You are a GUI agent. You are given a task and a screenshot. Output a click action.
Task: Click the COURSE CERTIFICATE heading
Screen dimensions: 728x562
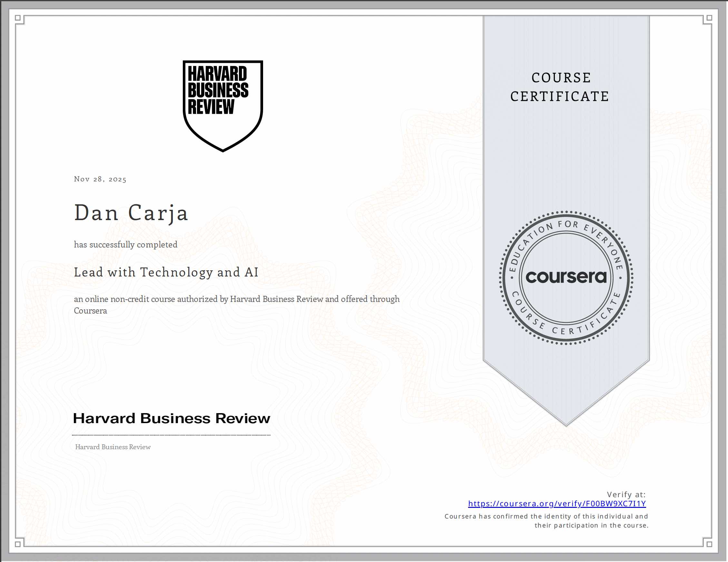pos(560,87)
